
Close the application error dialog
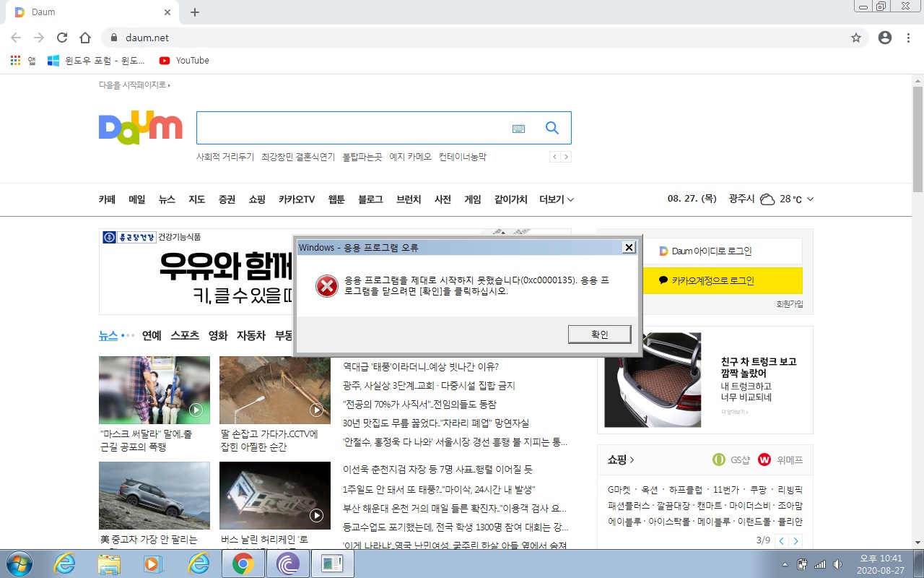point(629,247)
